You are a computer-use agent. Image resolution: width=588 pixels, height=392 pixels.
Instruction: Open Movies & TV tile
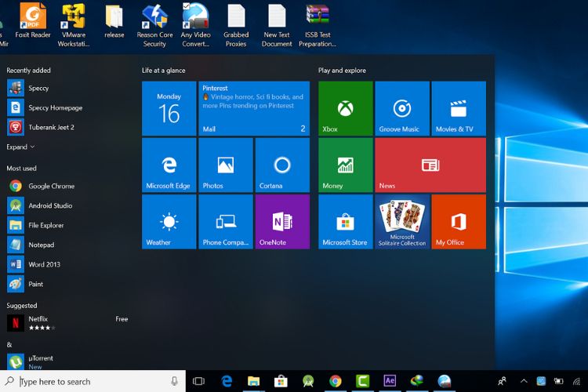click(x=459, y=108)
